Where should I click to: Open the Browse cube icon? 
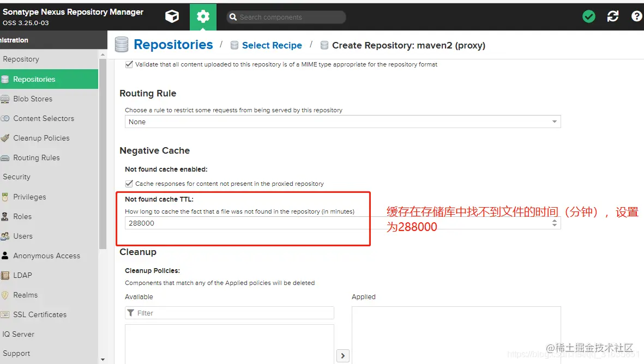click(x=172, y=17)
